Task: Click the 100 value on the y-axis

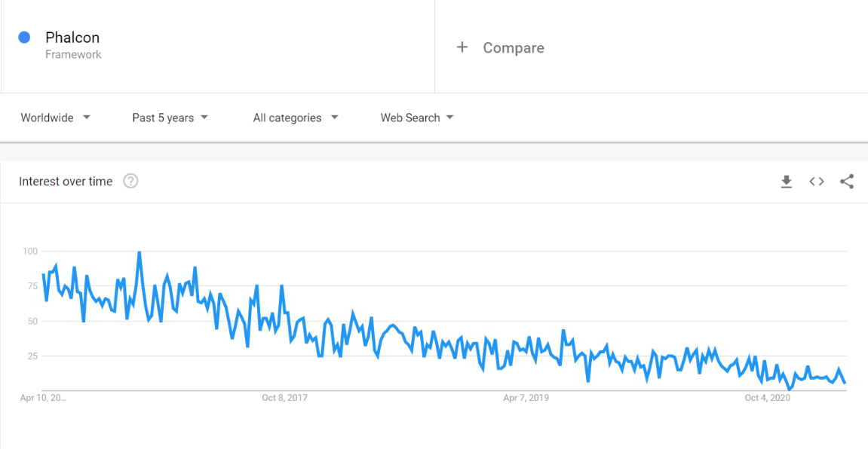Action: click(x=29, y=251)
